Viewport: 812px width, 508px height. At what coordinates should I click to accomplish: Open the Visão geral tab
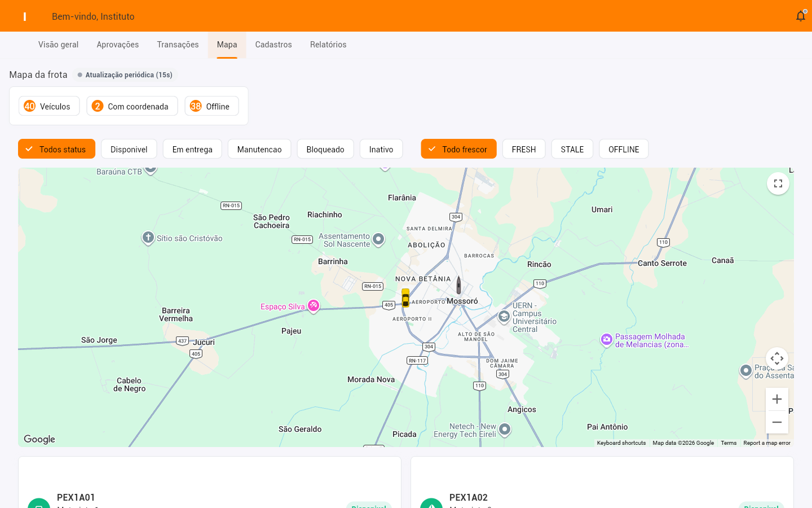pyautogui.click(x=59, y=45)
